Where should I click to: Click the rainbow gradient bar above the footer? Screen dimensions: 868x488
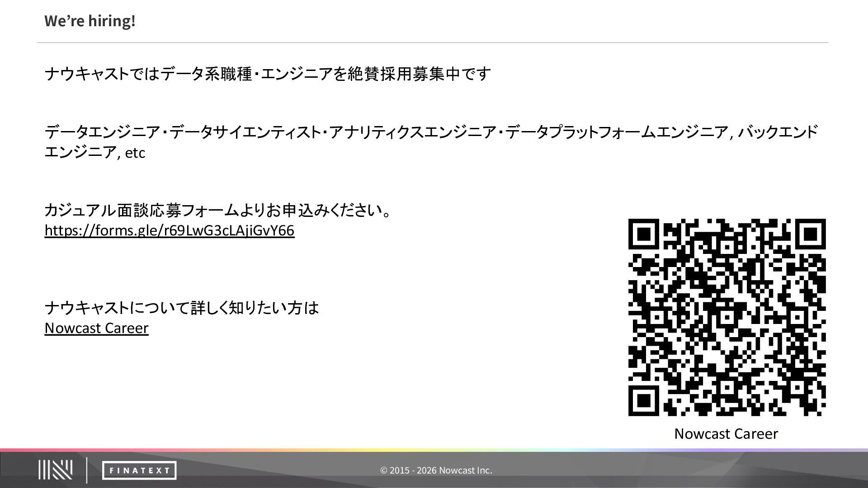pyautogui.click(x=434, y=450)
